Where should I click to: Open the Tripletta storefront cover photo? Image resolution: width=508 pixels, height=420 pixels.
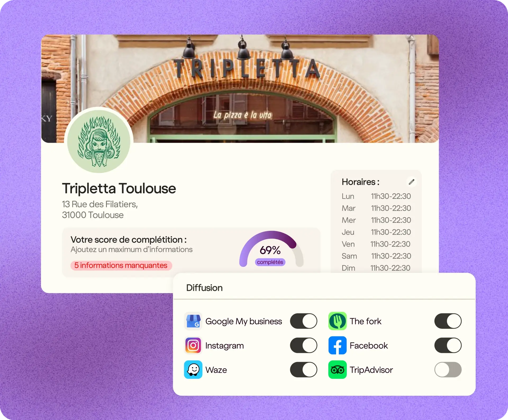click(x=240, y=89)
